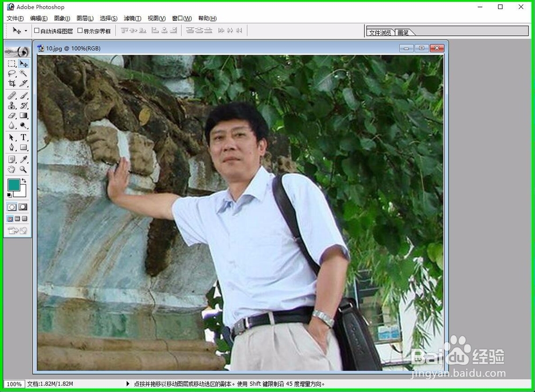This screenshot has height=392, width=535.
Task: Open the 帮助(H) menu
Action: click(207, 18)
